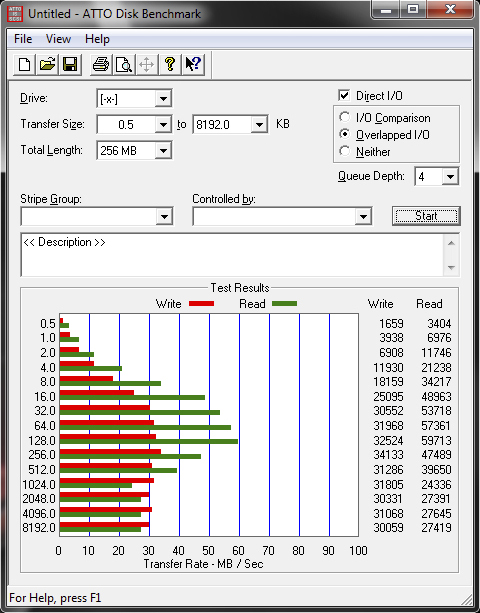
Task: Select the Neither radio button
Action: (x=345, y=151)
